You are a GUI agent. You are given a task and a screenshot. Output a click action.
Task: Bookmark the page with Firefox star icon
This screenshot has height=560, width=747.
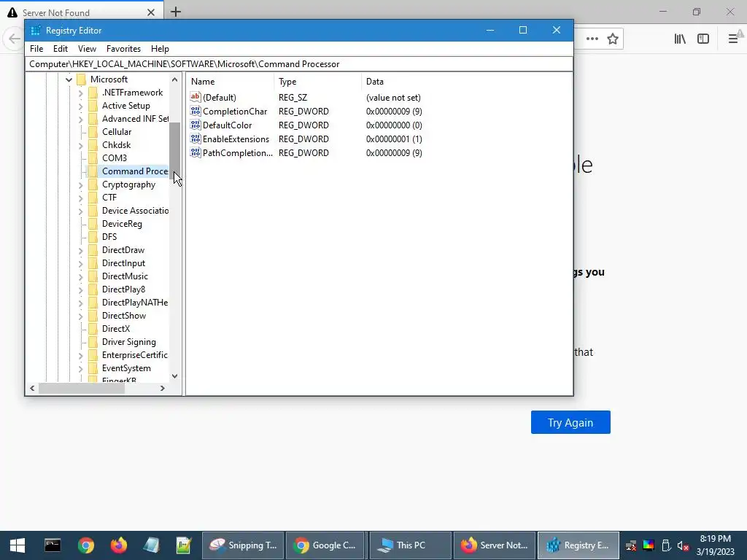[x=613, y=39]
